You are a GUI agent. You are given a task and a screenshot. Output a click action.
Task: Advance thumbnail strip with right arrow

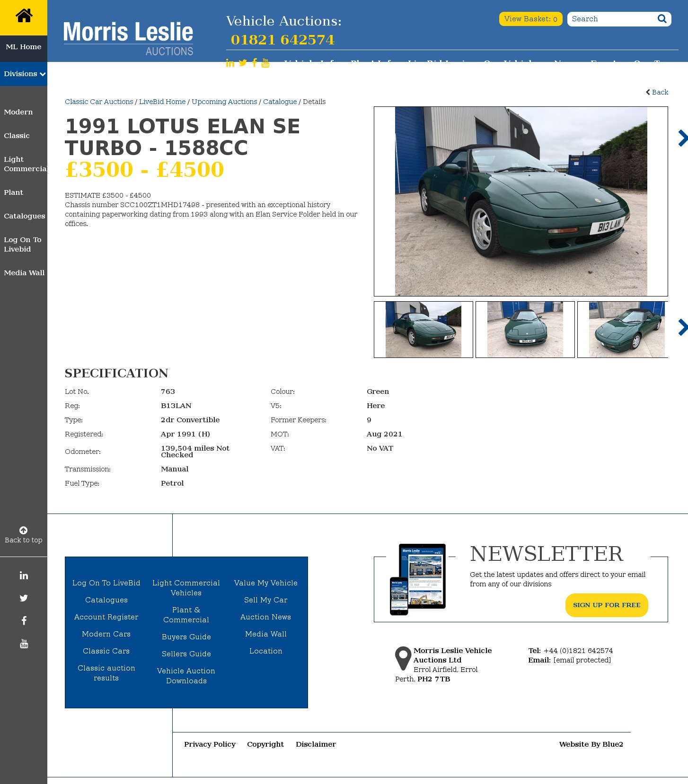tap(682, 327)
